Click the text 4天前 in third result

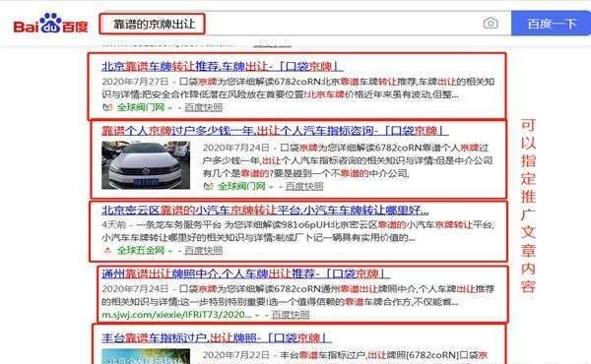click(x=114, y=224)
